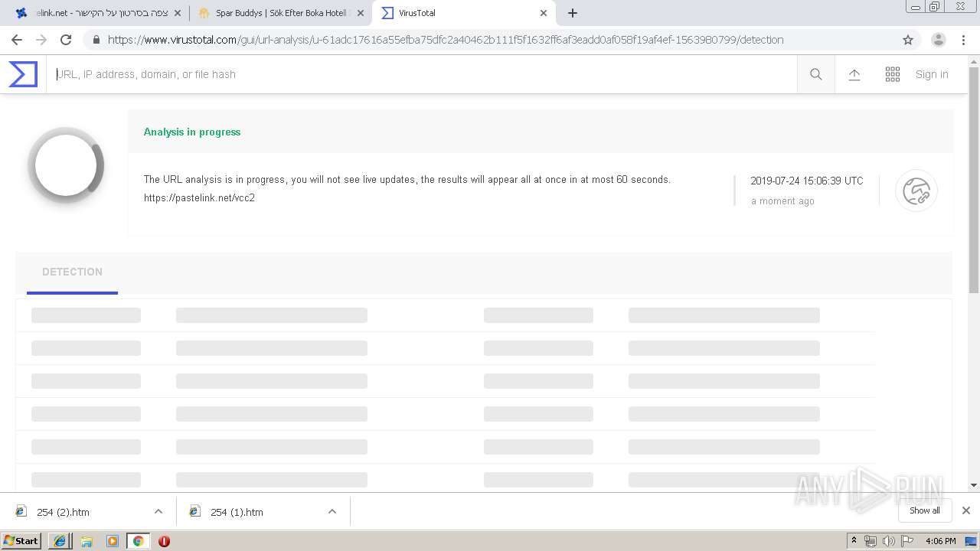Viewport: 980px width, 551px height.
Task: Click the Sign in link
Action: (932, 74)
